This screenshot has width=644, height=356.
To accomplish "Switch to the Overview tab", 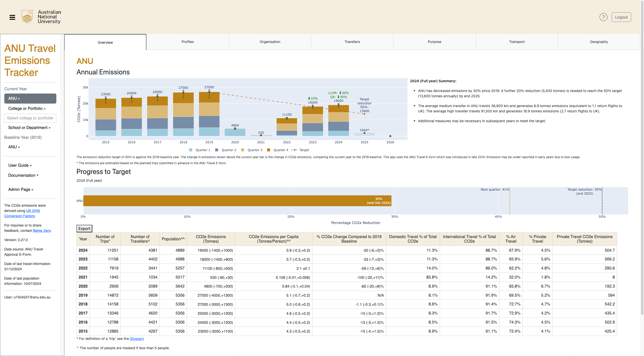I will 105,42.
